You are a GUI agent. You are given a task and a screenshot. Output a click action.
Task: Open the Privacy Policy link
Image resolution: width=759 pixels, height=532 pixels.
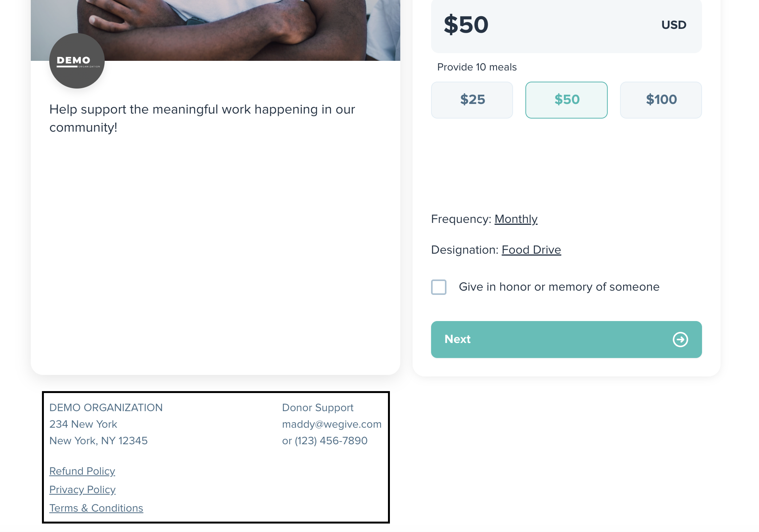pos(82,490)
